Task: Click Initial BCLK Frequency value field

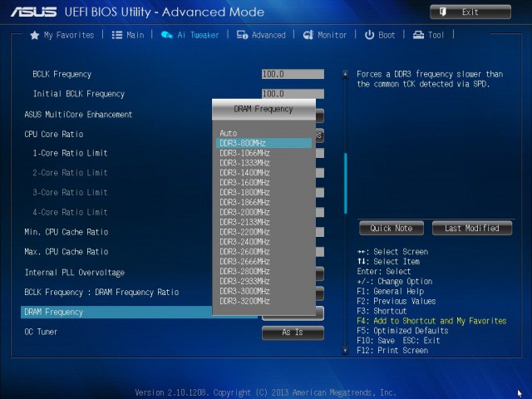Action: [x=293, y=94]
